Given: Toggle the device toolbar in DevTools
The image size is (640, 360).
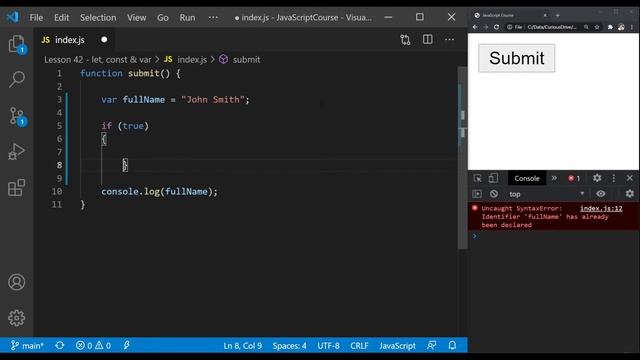Looking at the screenshot, I should (493, 178).
